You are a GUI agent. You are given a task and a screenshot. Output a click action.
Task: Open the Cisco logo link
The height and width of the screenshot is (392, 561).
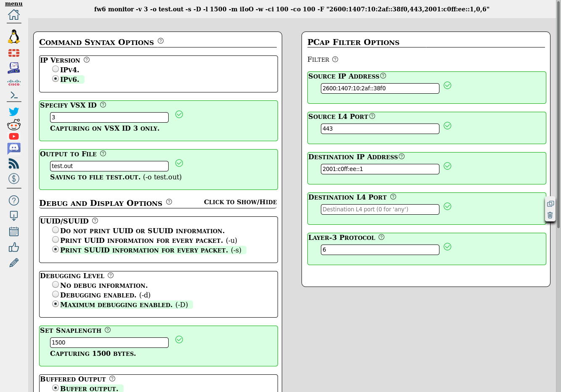tap(14, 83)
